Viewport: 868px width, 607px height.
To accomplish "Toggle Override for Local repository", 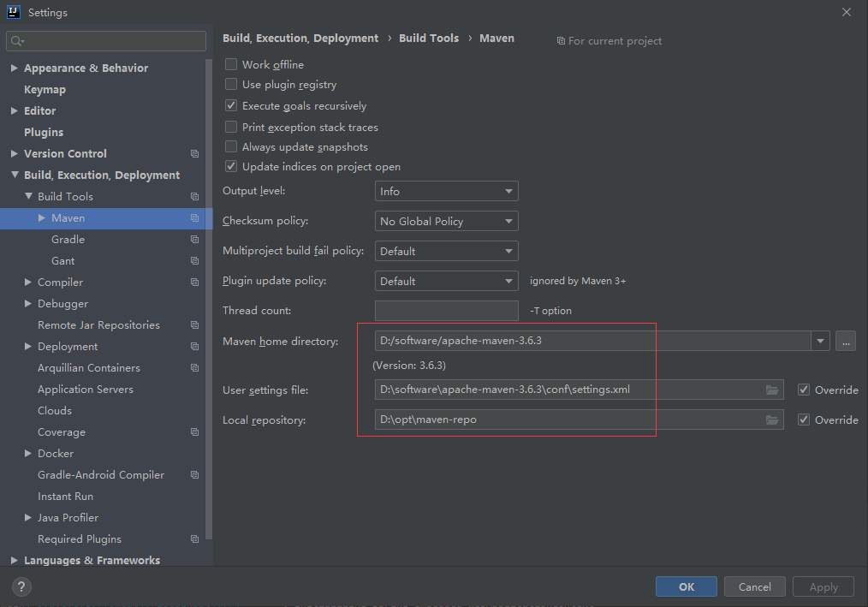I will 804,420.
